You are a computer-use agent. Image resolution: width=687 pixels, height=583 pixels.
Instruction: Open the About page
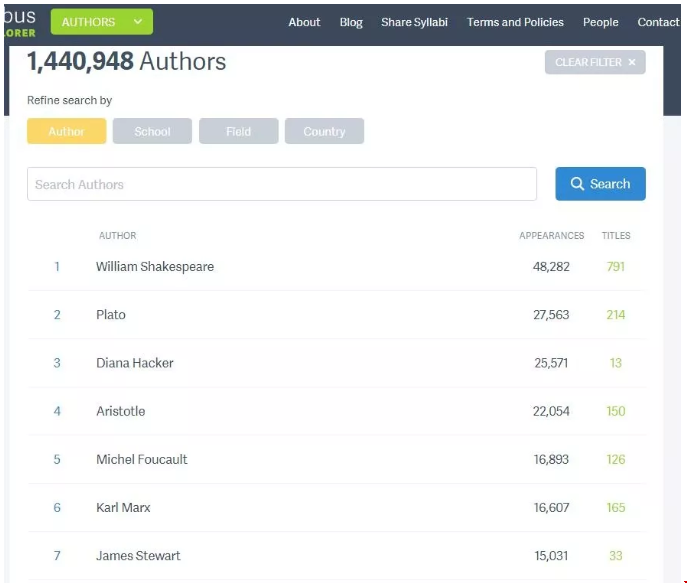[304, 22]
